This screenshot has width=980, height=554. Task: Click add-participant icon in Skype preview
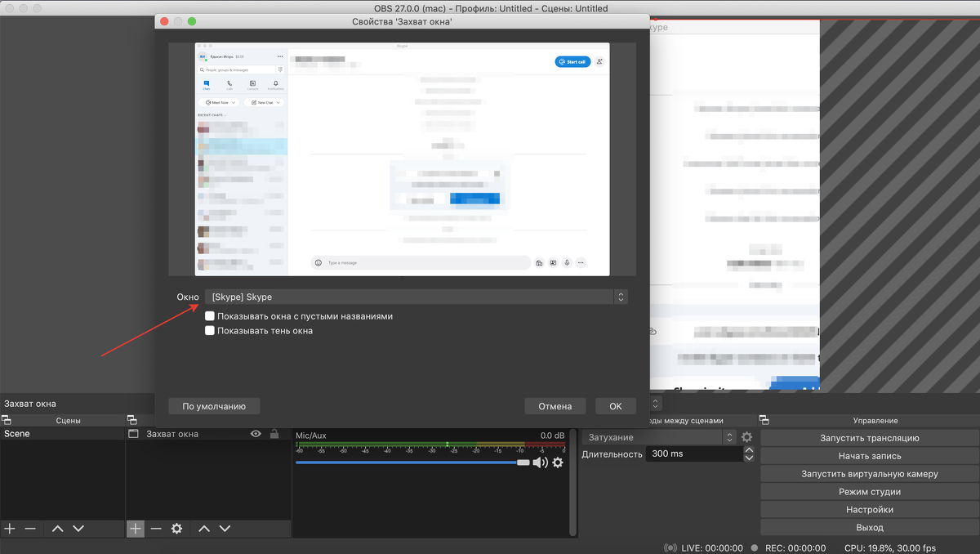click(600, 61)
